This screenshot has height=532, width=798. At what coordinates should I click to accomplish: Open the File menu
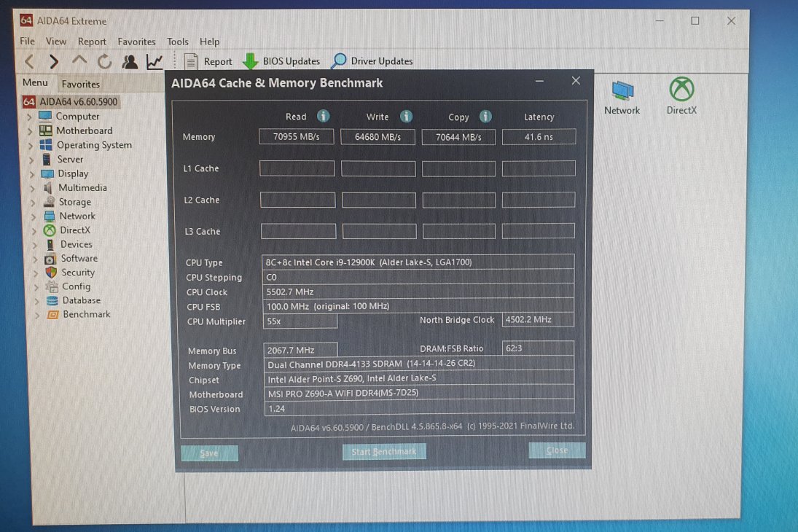click(x=27, y=42)
